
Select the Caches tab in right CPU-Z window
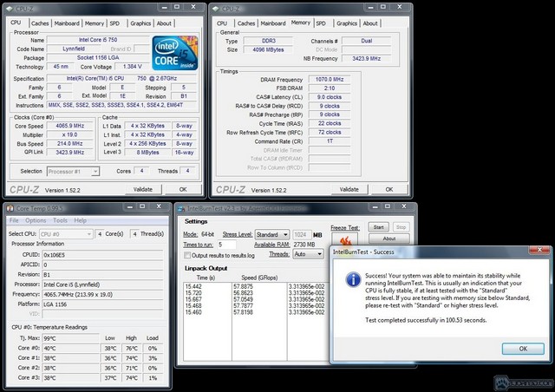(x=246, y=23)
